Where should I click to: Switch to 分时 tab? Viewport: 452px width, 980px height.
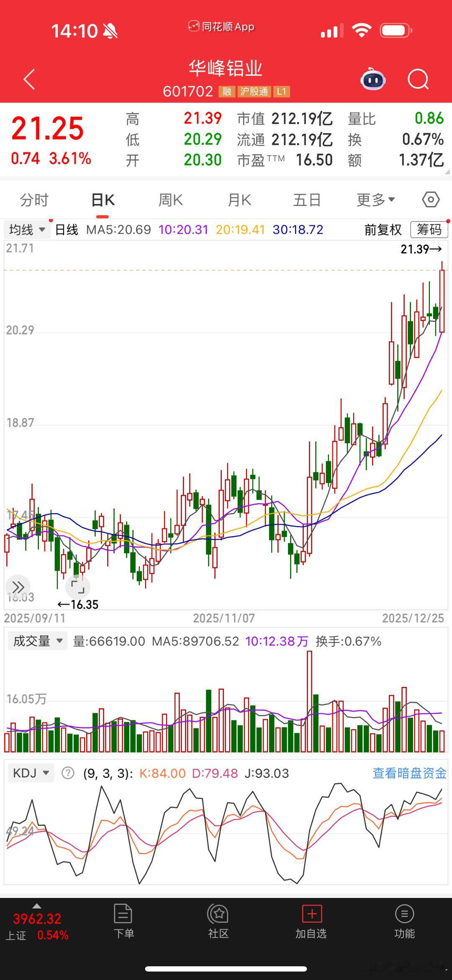[x=34, y=200]
